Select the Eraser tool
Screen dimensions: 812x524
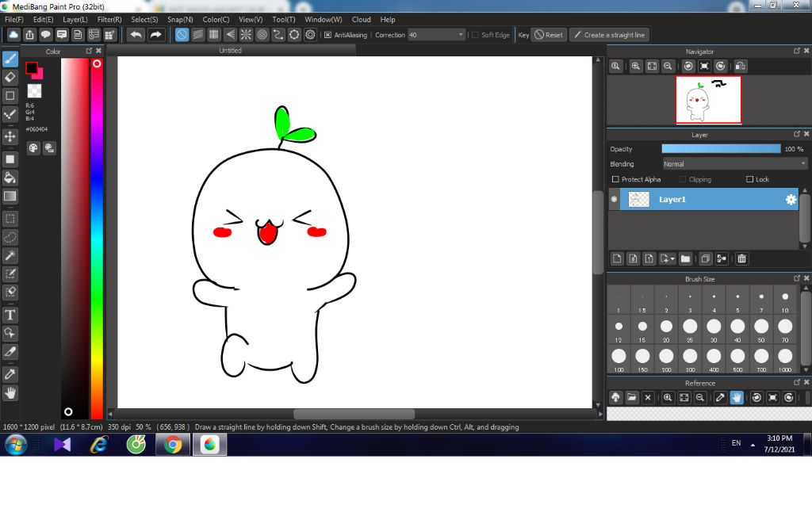pyautogui.click(x=10, y=77)
